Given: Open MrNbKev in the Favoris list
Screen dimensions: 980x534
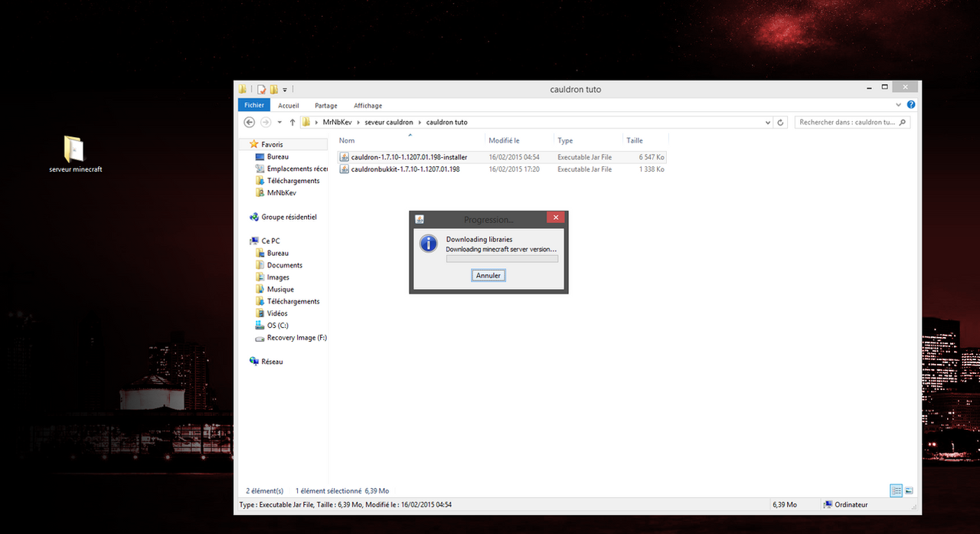Looking at the screenshot, I should 280,193.
